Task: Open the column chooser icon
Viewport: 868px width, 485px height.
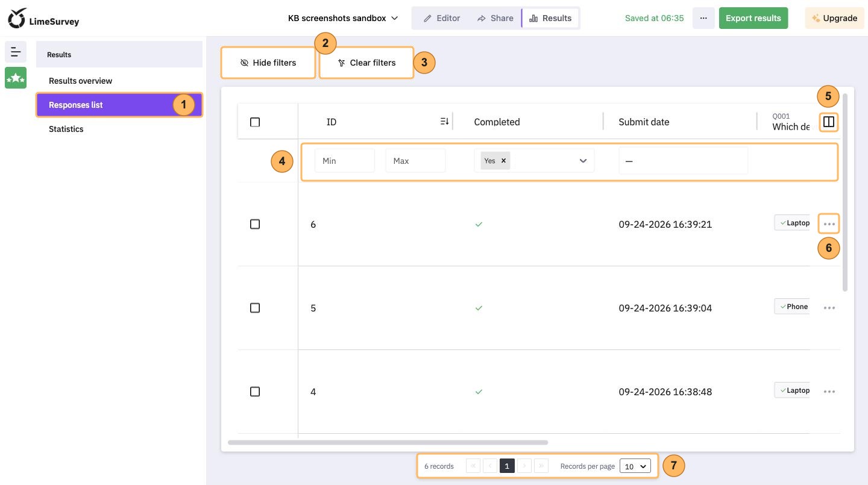Action: [829, 122]
